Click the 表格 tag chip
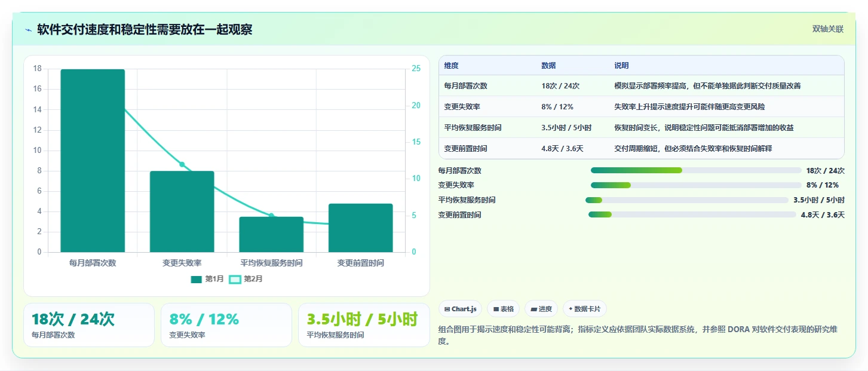This screenshot has height=371, width=868. pos(504,309)
